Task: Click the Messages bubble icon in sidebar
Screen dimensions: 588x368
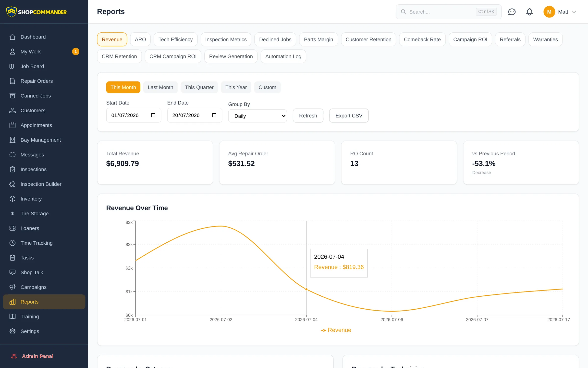Action: (12, 155)
